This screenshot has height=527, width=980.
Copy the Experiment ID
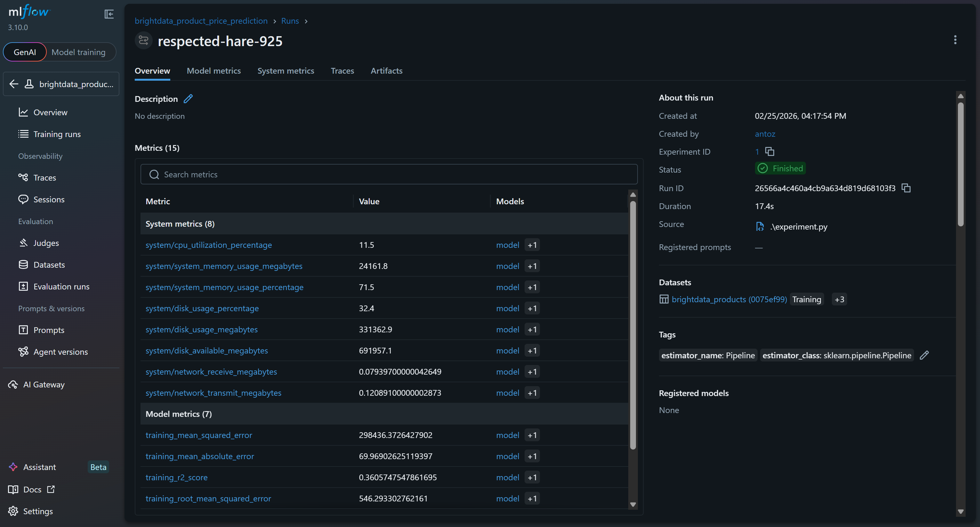770,151
